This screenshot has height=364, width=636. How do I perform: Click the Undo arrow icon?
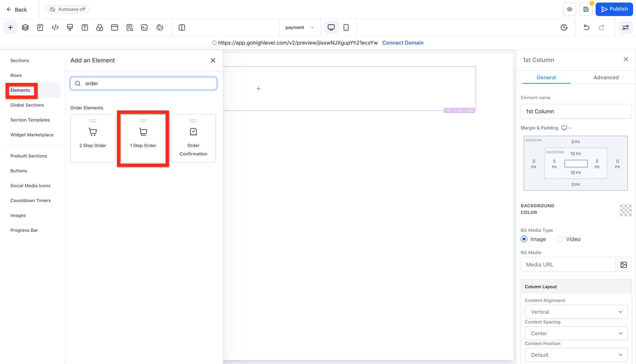point(586,28)
